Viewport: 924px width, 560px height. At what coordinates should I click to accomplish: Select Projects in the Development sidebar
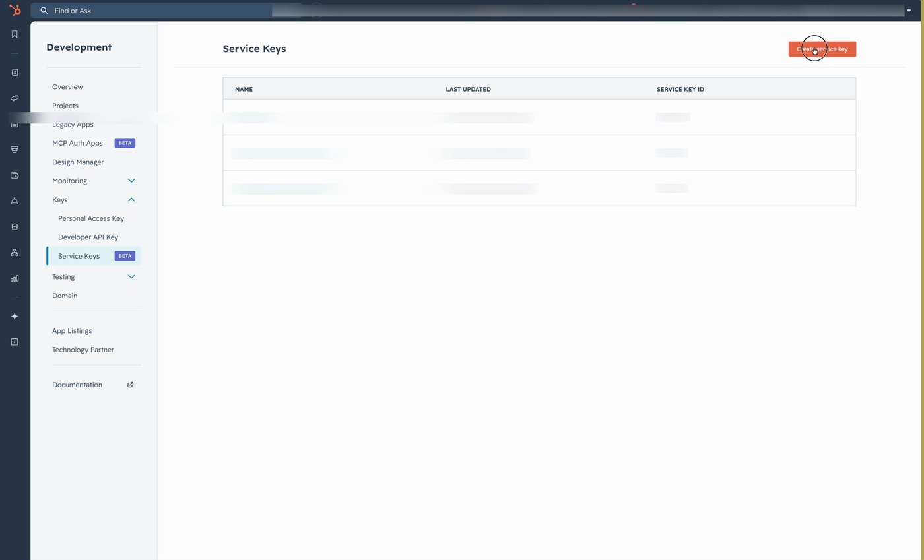coord(65,106)
